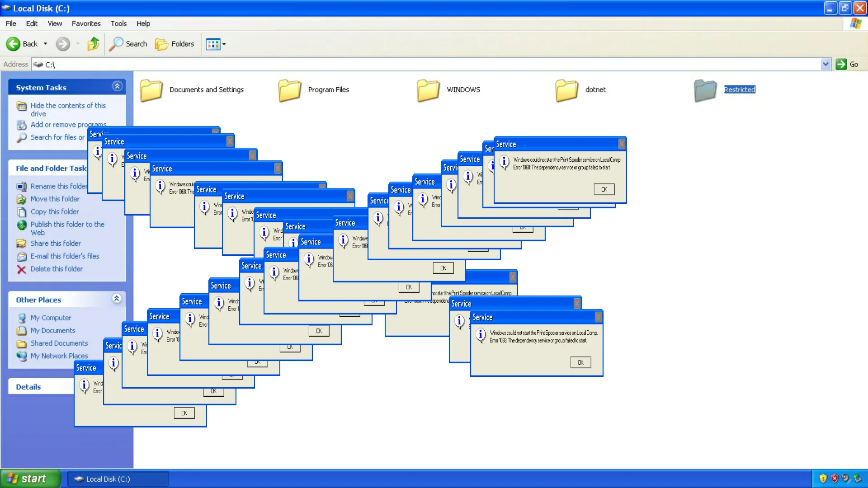Select the Edit menu in Explorer

32,23
